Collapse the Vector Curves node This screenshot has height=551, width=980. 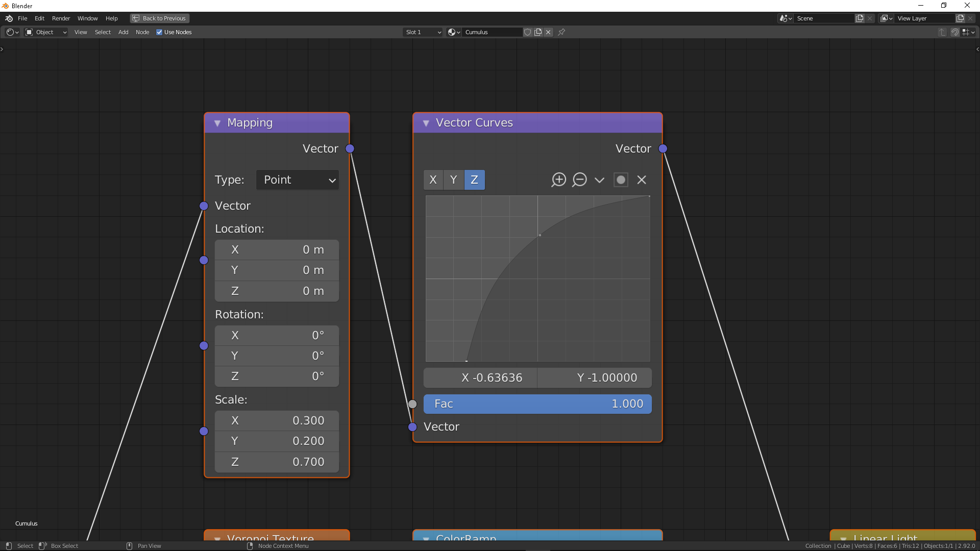426,123
